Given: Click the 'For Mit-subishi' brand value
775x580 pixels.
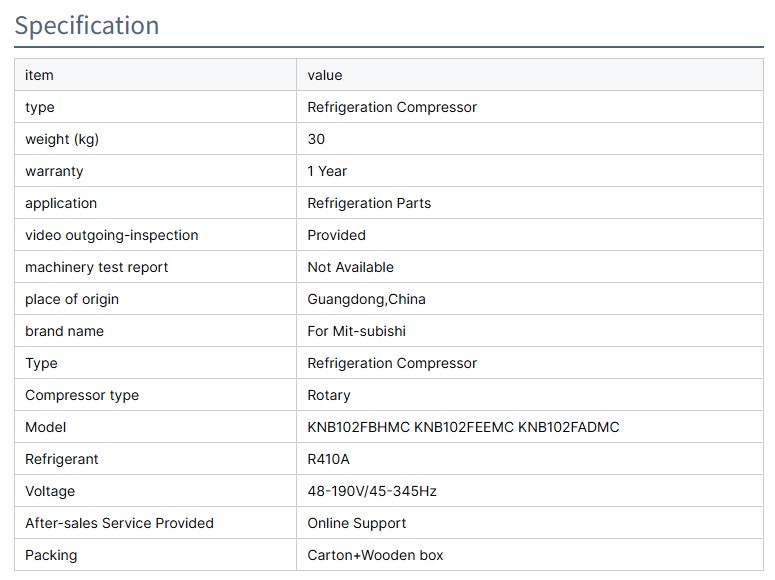Looking at the screenshot, I should pos(356,331).
